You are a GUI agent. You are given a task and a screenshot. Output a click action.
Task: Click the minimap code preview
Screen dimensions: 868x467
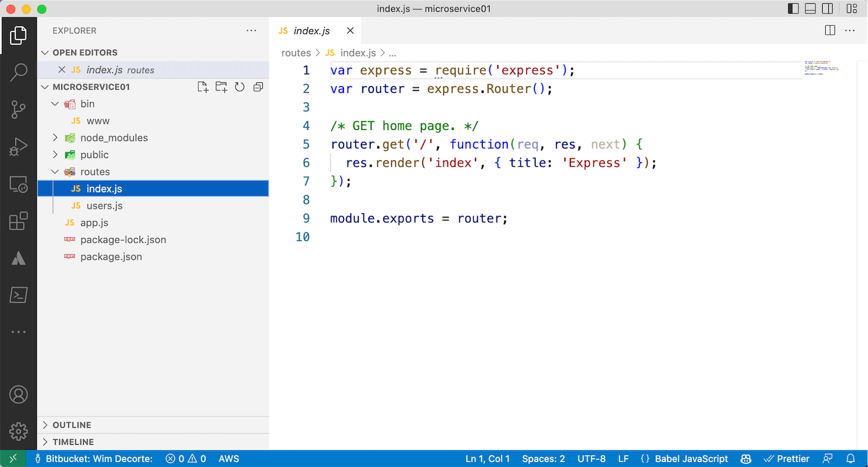click(821, 67)
